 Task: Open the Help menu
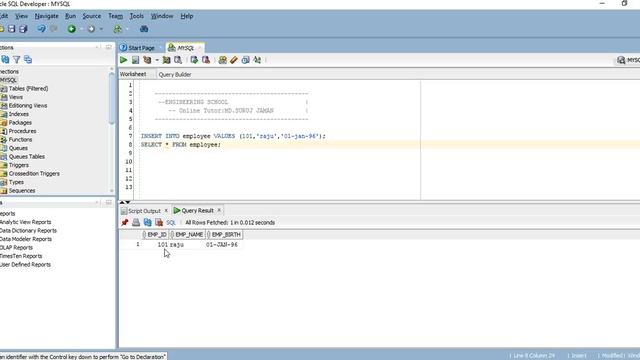tap(187, 16)
